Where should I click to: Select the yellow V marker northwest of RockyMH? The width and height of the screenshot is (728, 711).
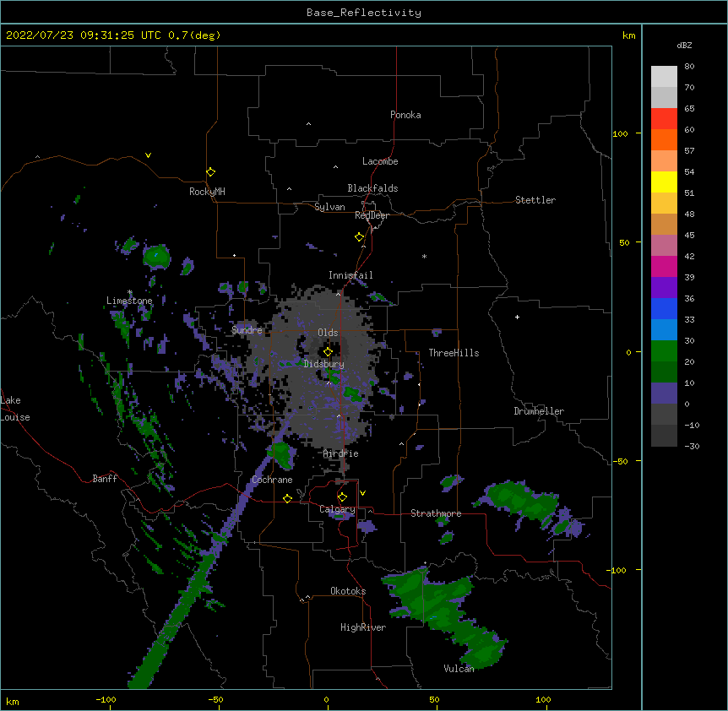tap(148, 155)
